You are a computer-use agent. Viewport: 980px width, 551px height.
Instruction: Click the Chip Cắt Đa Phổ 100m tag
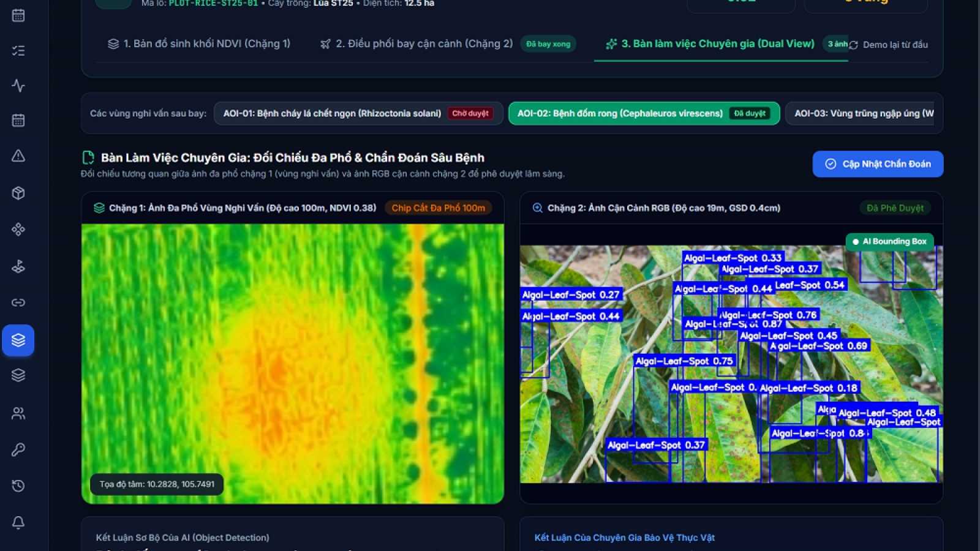tap(439, 208)
